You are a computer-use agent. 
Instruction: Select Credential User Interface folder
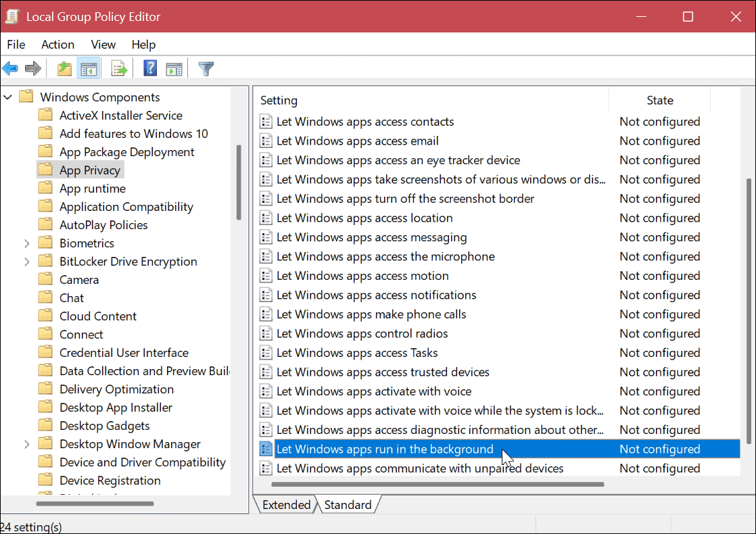pos(124,353)
